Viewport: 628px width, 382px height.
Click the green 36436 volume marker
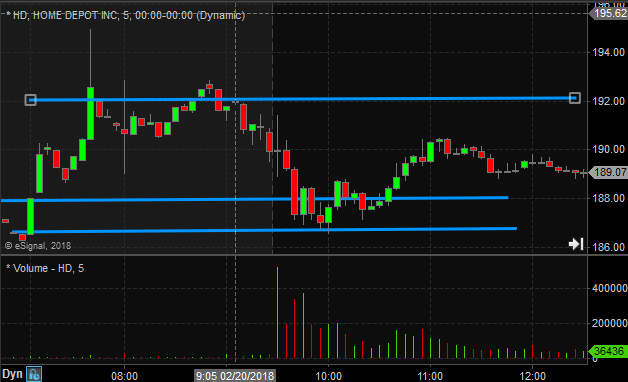pos(609,351)
